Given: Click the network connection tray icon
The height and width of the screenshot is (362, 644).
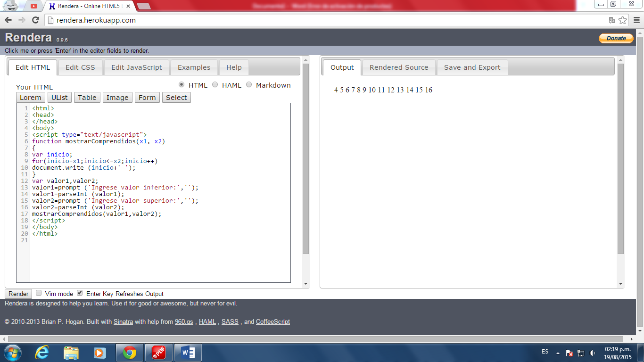Looking at the screenshot, I should (581, 353).
